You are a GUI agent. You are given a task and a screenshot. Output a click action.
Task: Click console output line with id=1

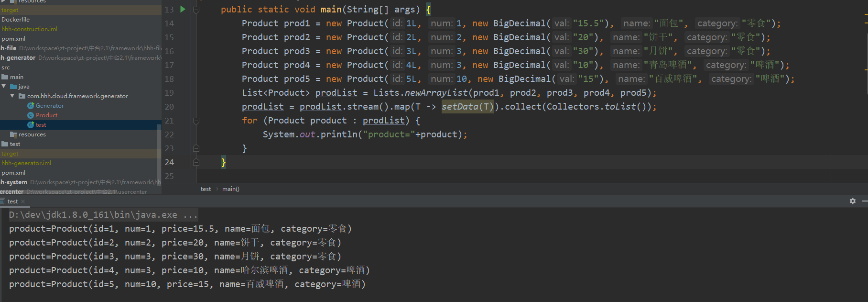point(180,229)
